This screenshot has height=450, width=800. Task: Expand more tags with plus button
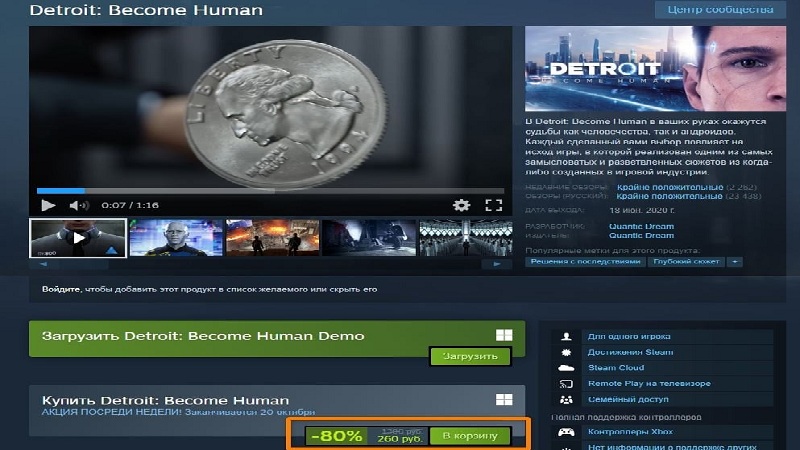(x=735, y=262)
